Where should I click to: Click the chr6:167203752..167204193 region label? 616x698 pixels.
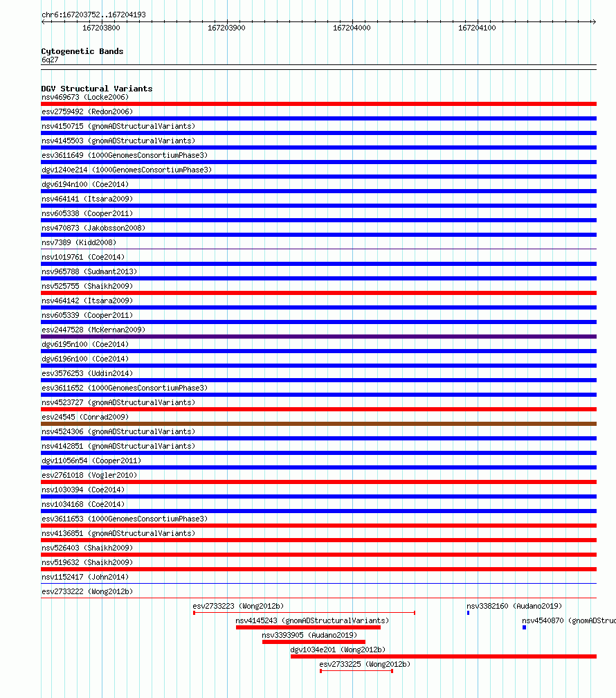[93, 15]
